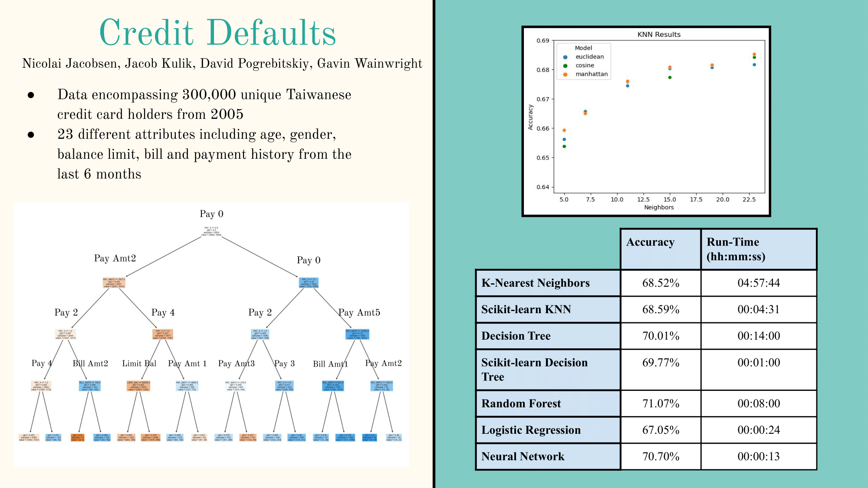The width and height of the screenshot is (868, 488).
Task: Select the 'Decision Tree' row label
Action: click(548, 336)
